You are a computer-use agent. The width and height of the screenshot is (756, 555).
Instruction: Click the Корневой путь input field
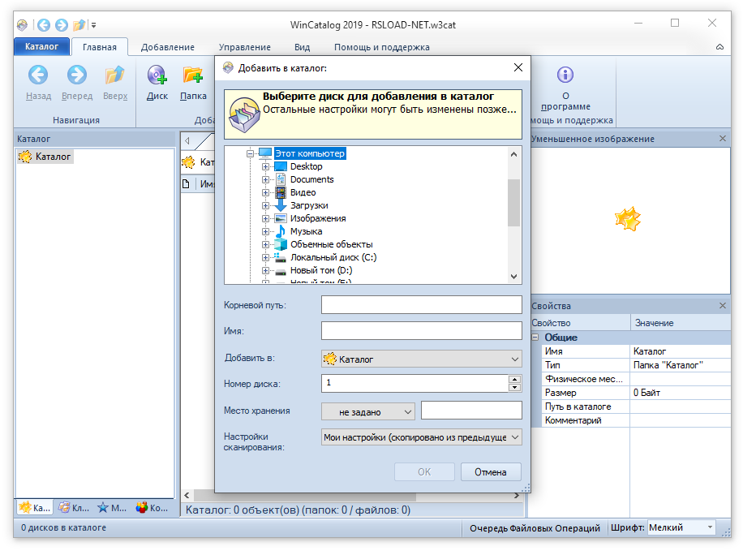(421, 305)
